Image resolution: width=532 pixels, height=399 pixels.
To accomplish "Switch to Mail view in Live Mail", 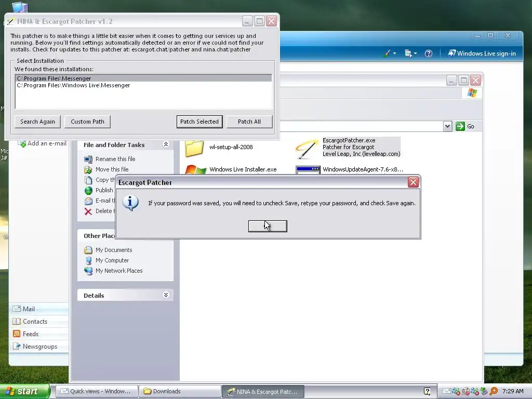I will pyautogui.click(x=39, y=309).
